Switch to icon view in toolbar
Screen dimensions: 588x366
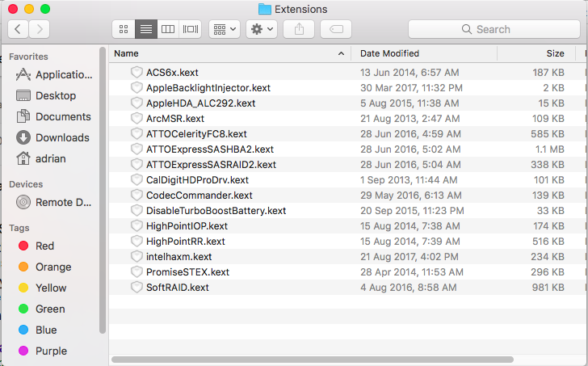click(x=124, y=29)
